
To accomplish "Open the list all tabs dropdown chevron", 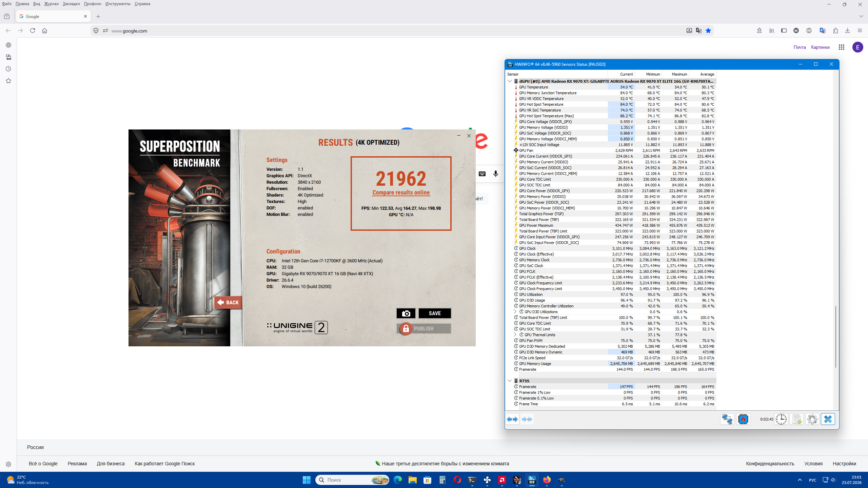I will coord(861,16).
